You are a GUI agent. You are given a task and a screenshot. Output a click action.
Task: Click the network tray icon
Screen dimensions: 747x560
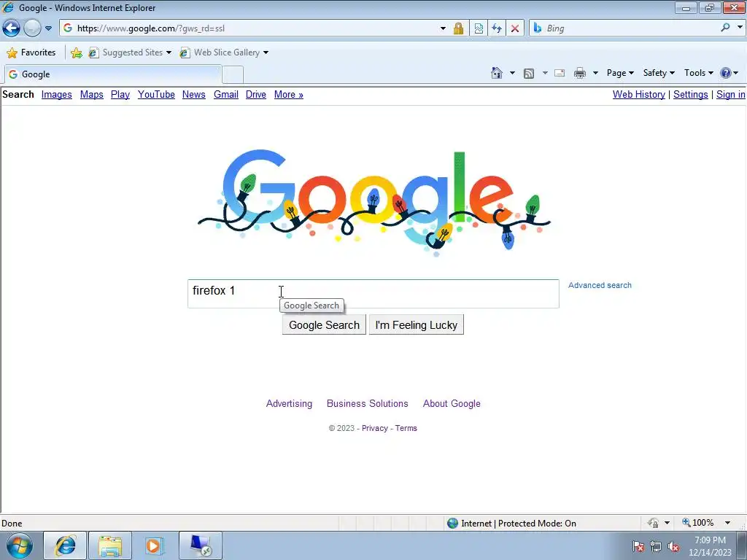tap(656, 546)
